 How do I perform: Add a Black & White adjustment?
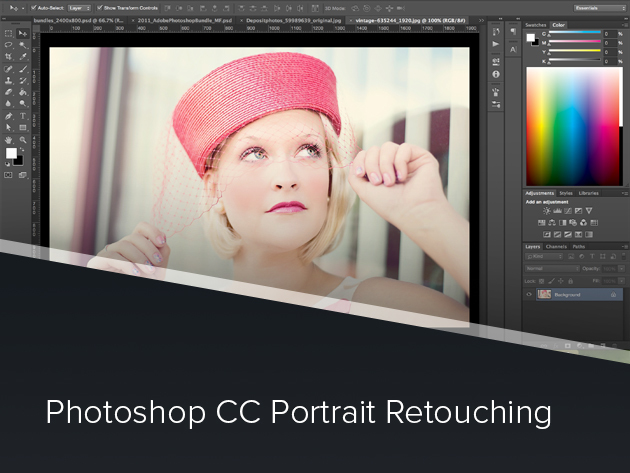coord(562,223)
